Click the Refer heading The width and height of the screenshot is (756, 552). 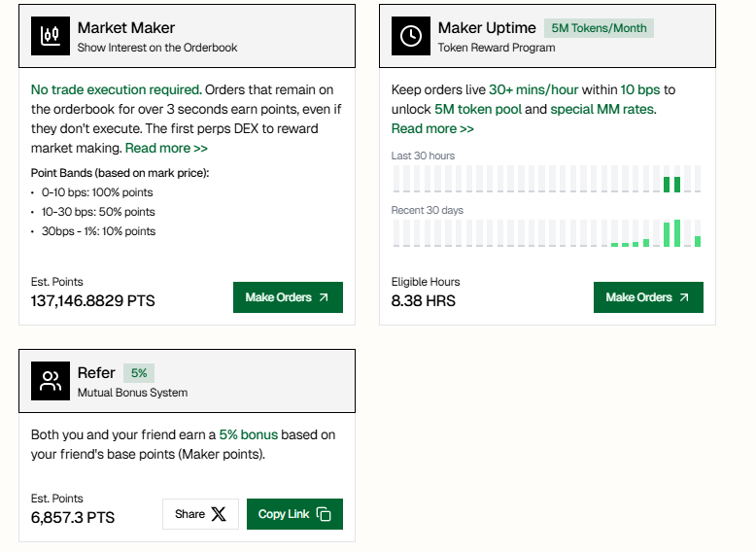(96, 372)
